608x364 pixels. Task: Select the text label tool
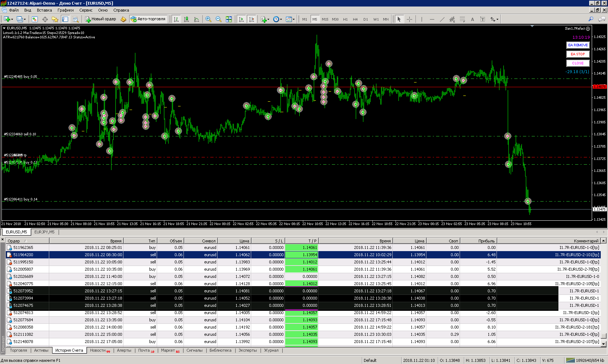click(482, 19)
